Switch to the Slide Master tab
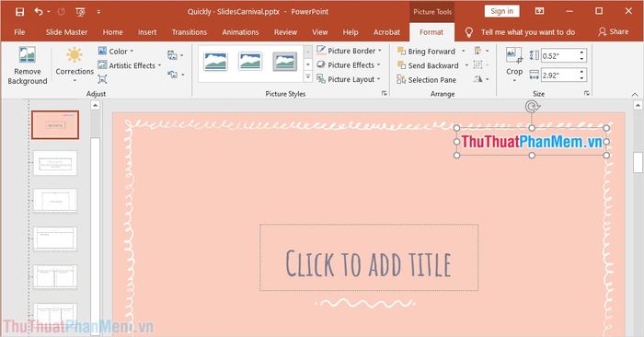The image size is (644, 337). (66, 32)
